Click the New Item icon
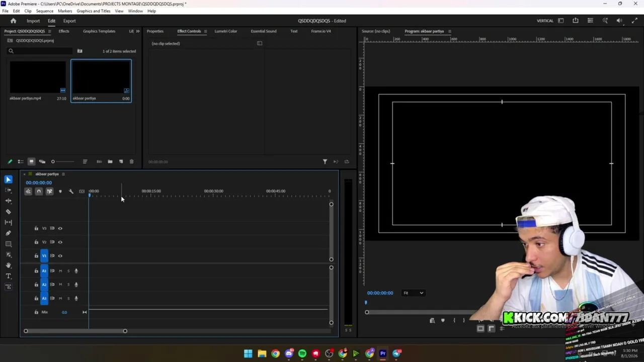The width and height of the screenshot is (644, 362). pos(121,161)
